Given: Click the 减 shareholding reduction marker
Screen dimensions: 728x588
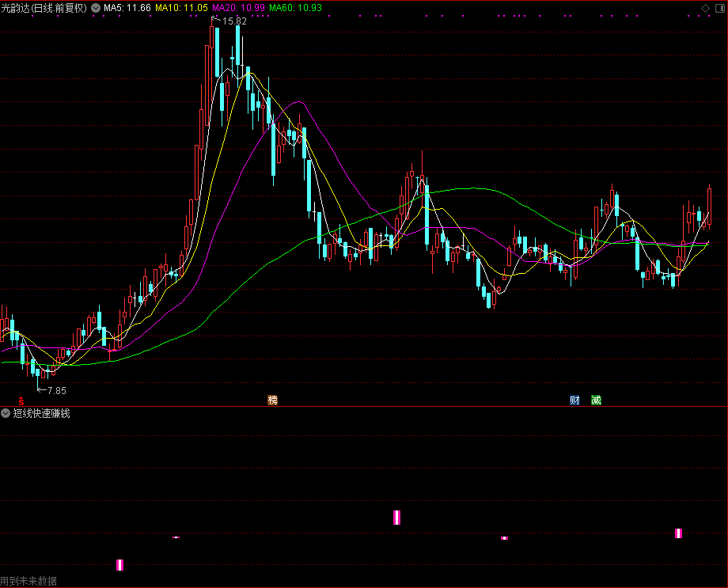Looking at the screenshot, I should tap(596, 400).
